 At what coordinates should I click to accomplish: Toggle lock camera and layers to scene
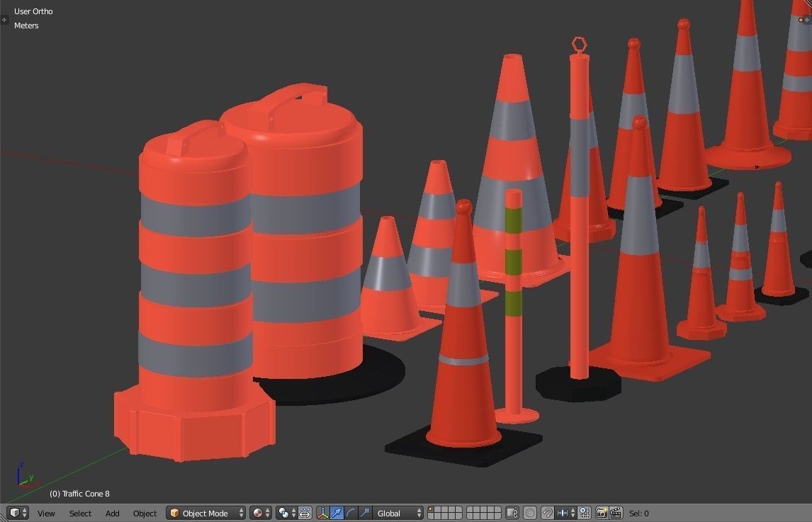click(512, 513)
